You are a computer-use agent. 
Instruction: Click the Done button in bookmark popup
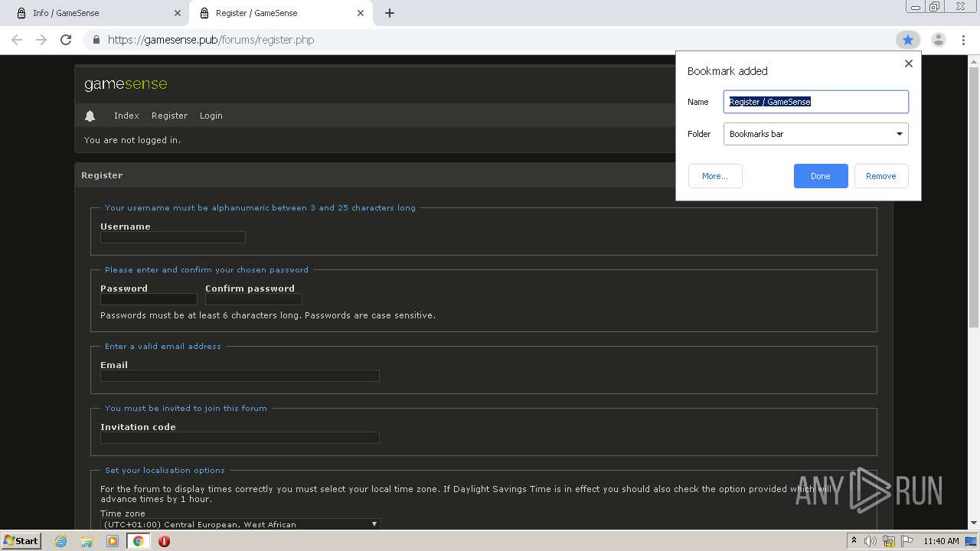(x=821, y=176)
